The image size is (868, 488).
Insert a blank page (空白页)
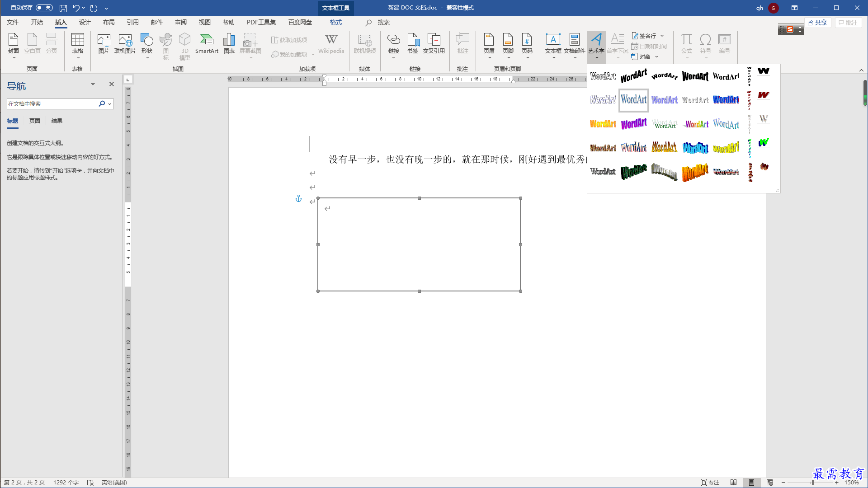point(33,44)
